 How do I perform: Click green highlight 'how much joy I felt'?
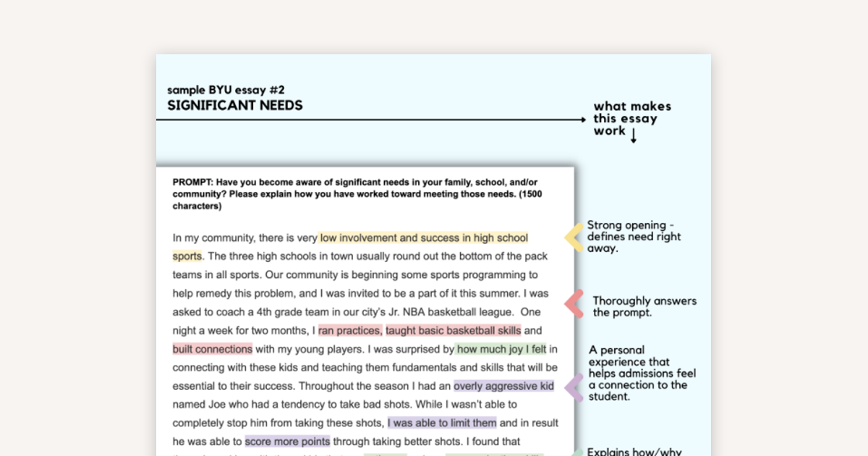tap(501, 349)
